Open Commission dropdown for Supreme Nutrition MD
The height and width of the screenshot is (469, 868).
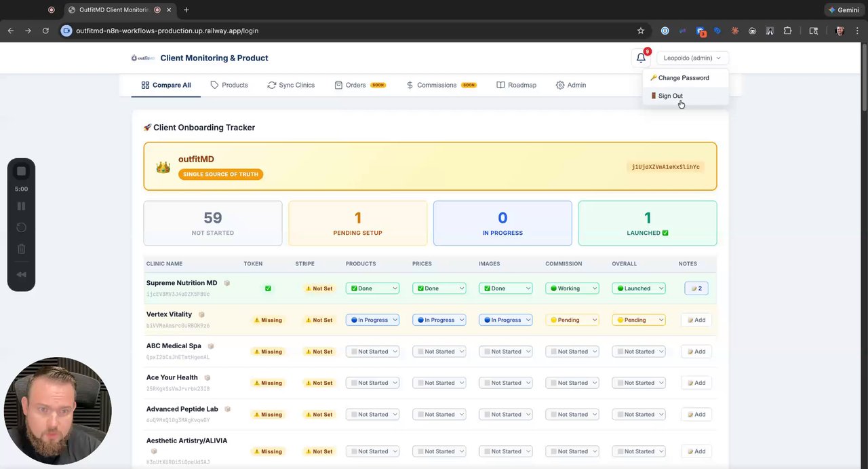point(572,288)
